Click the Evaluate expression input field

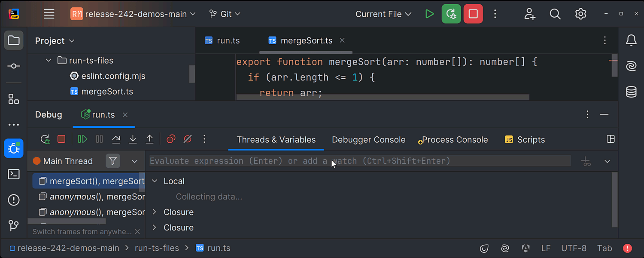(360, 161)
